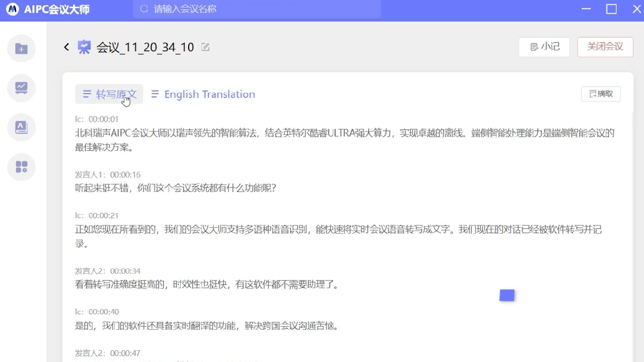Image resolution: width=644 pixels, height=362 pixels.
Task: Click the AIPC会议大师 logo icon
Action: click(x=12, y=9)
